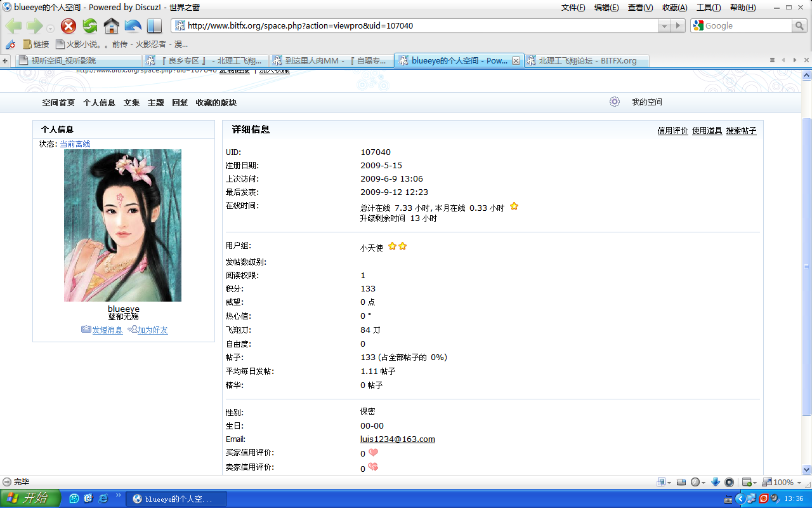Open the 信用评价 link
This screenshot has height=508, width=812.
click(x=672, y=131)
